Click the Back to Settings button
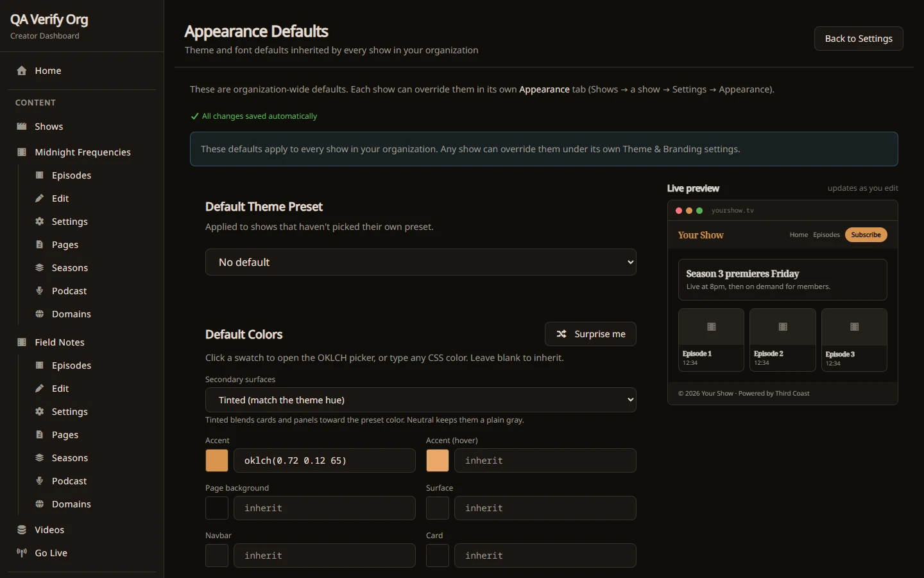Image resolution: width=924 pixels, height=578 pixels. (x=859, y=39)
